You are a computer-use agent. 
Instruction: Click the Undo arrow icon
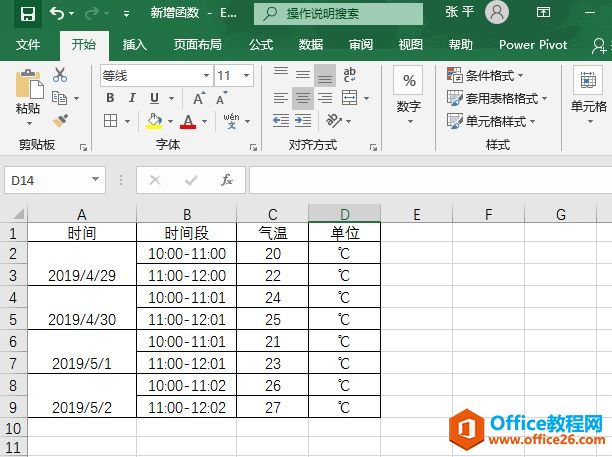[57, 14]
